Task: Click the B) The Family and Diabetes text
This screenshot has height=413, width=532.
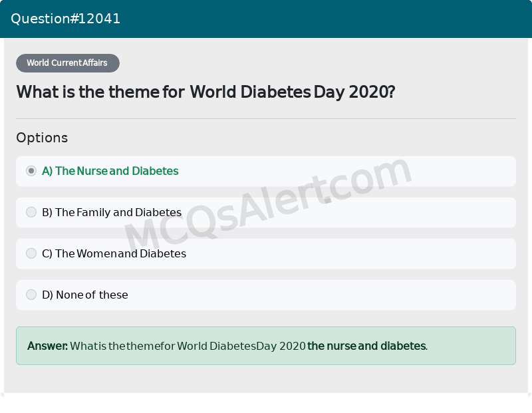Action: tap(112, 212)
